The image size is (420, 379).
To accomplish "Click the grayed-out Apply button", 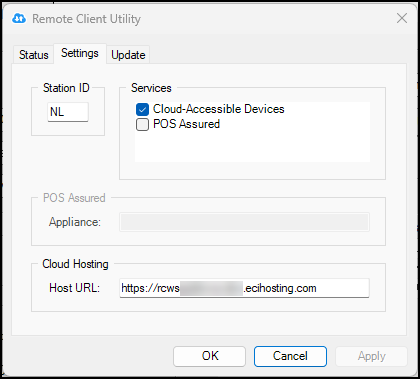I will 372,356.
